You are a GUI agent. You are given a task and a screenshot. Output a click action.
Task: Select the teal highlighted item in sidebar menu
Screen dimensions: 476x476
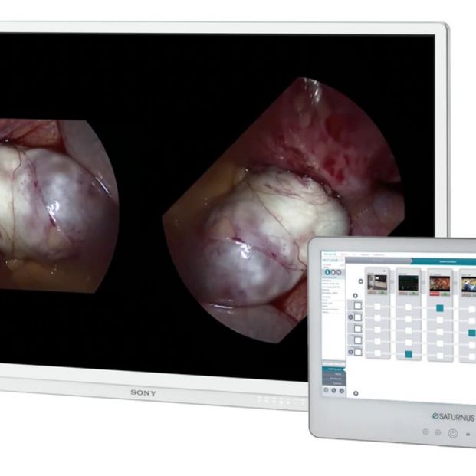pyautogui.click(x=333, y=369)
